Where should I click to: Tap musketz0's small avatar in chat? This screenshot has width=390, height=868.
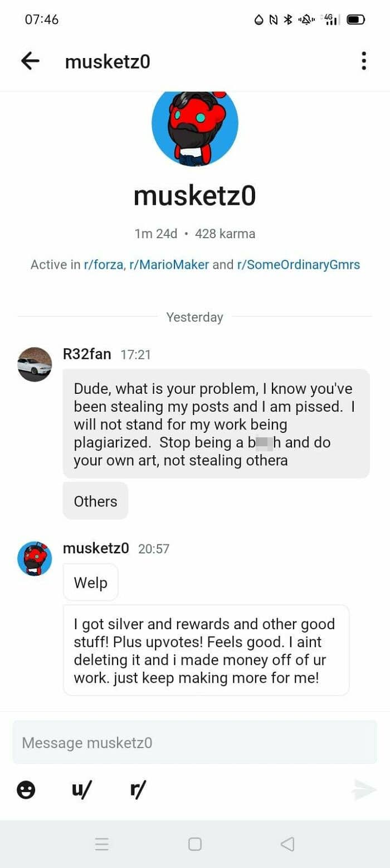pos(35,558)
